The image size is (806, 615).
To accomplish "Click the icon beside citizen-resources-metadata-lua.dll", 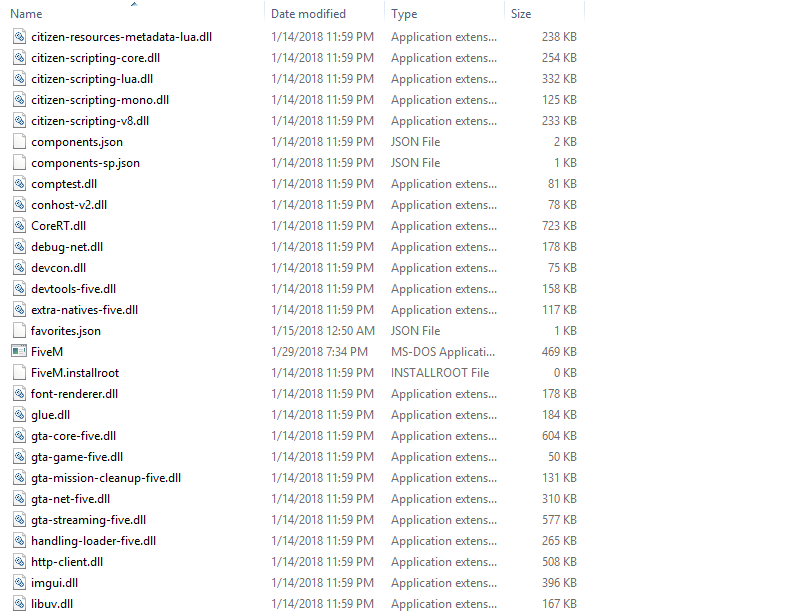I will click(19, 37).
